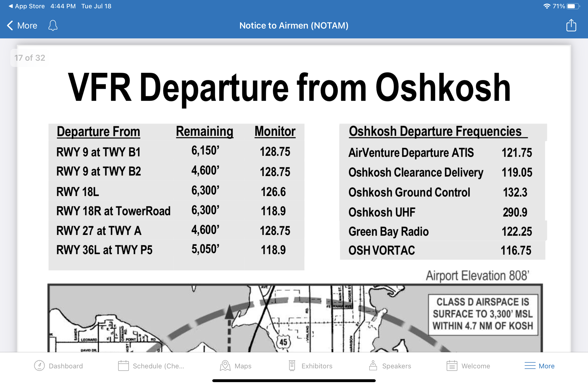Switch to the Schedule tab
Image resolution: width=588 pixels, height=386 pixels.
(151, 366)
